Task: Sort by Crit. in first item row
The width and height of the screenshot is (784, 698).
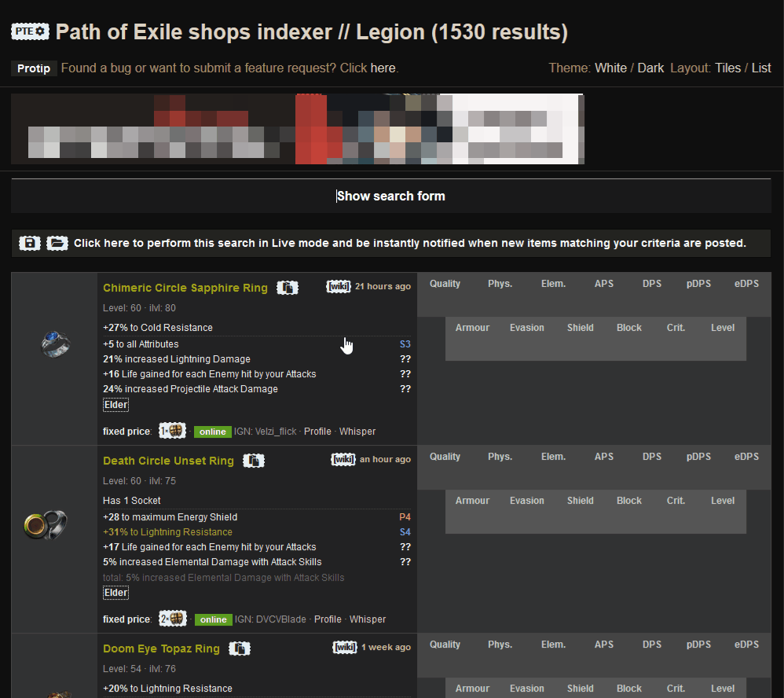Action: tap(676, 328)
